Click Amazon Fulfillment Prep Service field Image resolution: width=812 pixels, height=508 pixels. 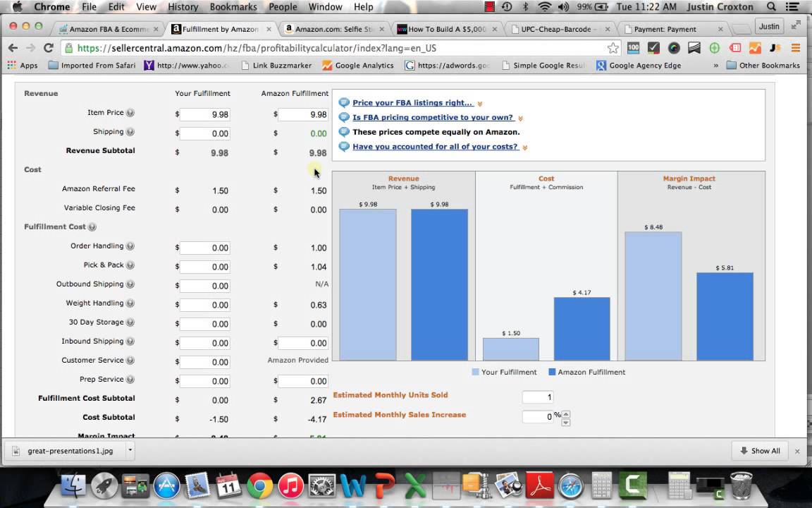coord(303,381)
